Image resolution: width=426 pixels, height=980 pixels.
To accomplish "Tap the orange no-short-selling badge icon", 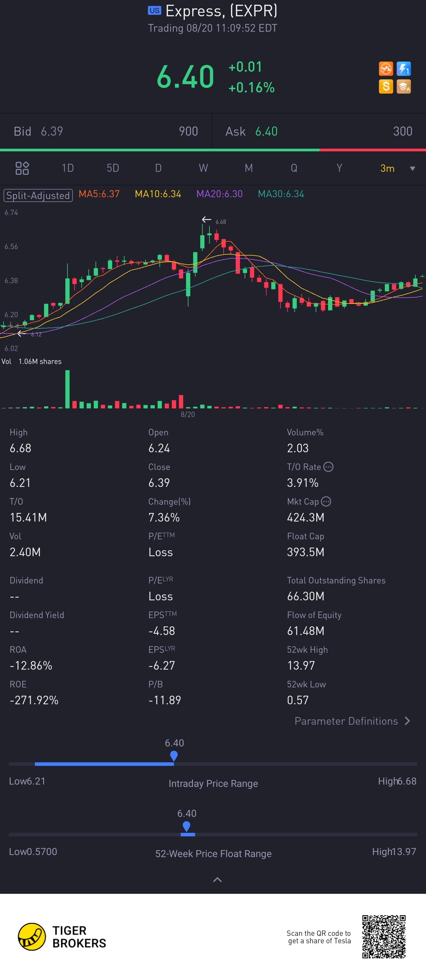I will tap(386, 69).
